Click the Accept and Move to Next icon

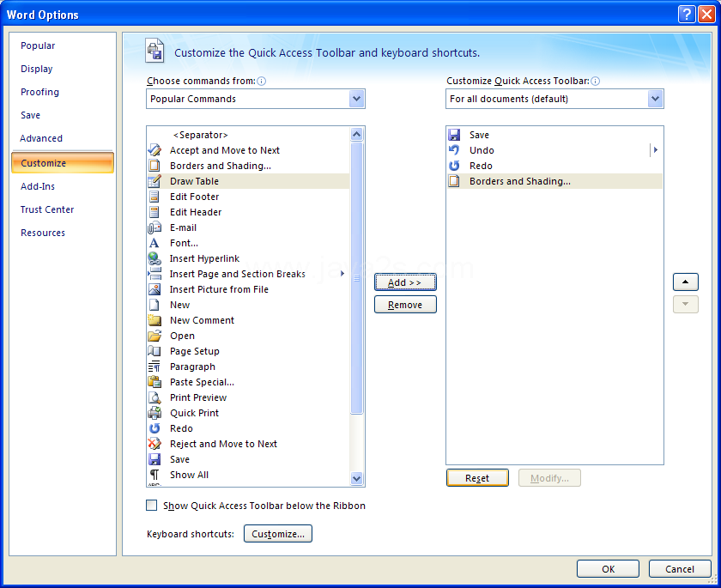[x=154, y=150]
